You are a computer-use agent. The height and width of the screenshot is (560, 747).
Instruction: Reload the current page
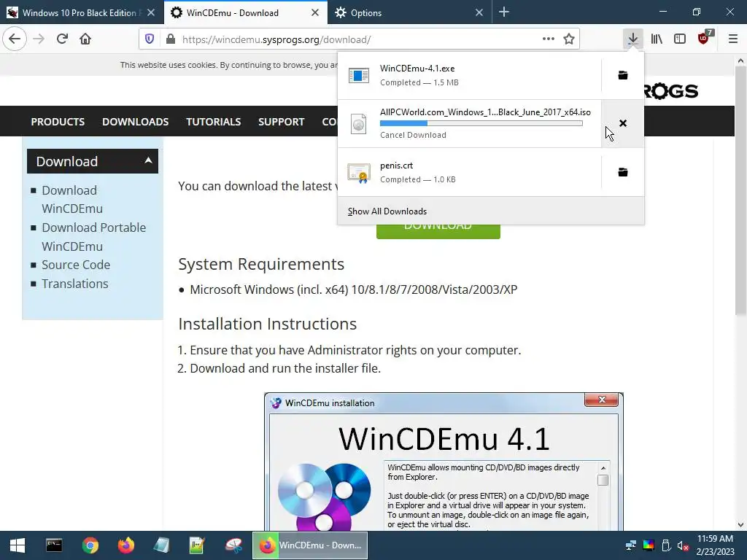point(62,39)
